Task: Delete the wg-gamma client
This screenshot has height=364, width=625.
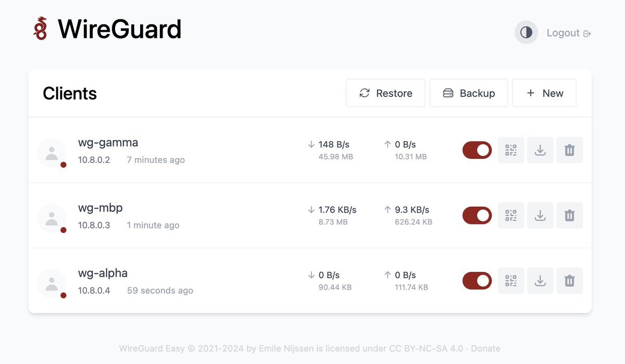Action: tap(569, 150)
